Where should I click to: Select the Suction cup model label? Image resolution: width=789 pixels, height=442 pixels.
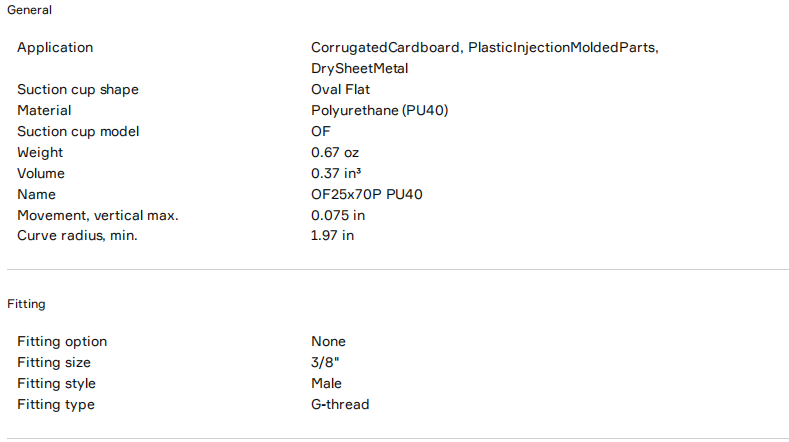tap(78, 132)
